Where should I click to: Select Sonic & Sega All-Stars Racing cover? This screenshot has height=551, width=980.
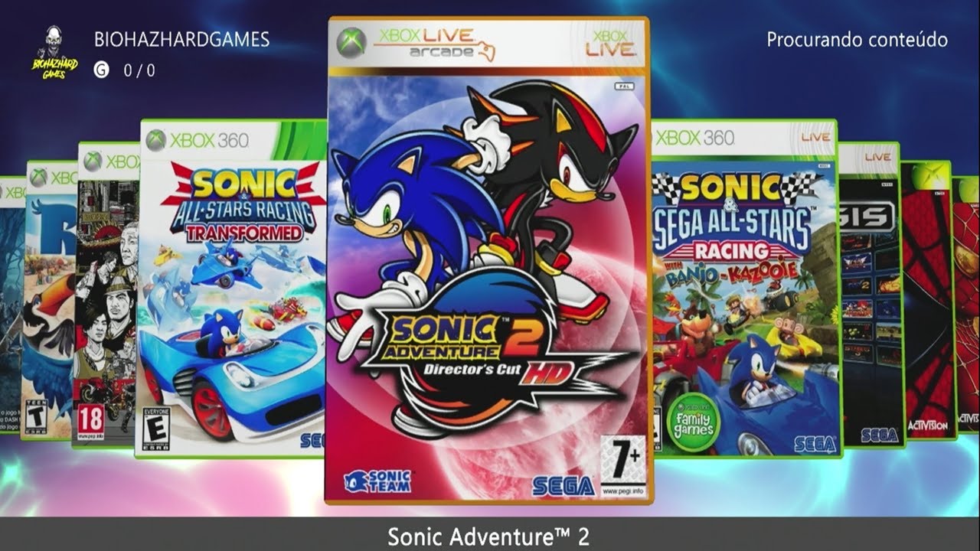pos(746,289)
